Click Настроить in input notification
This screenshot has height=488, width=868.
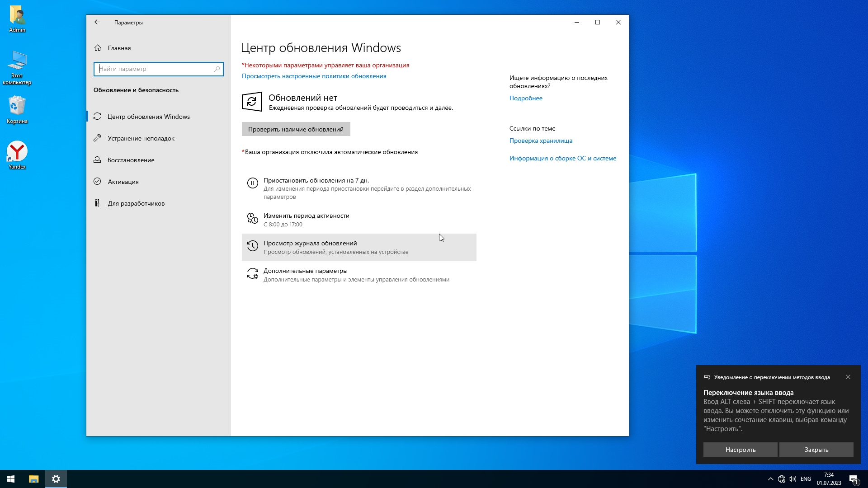coord(740,450)
